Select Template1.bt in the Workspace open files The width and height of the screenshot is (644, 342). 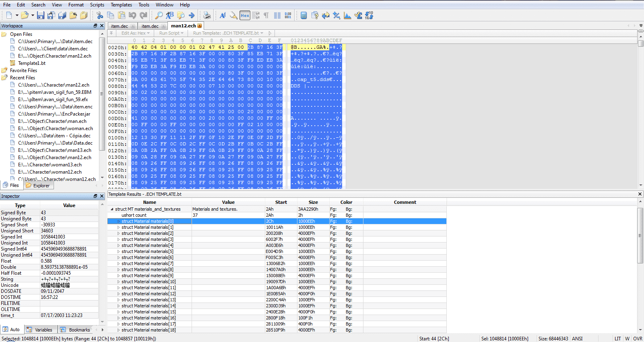click(32, 63)
